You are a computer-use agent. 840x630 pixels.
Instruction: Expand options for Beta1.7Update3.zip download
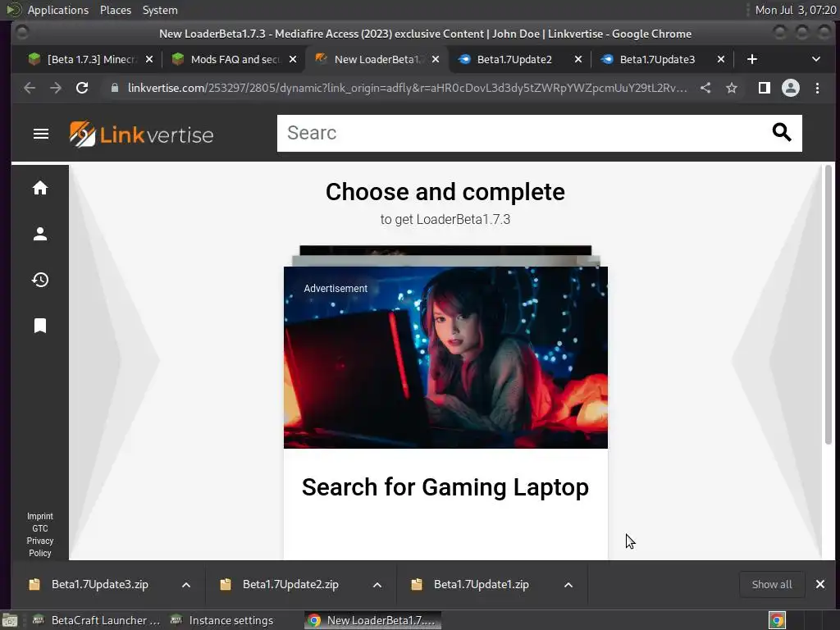(x=186, y=584)
